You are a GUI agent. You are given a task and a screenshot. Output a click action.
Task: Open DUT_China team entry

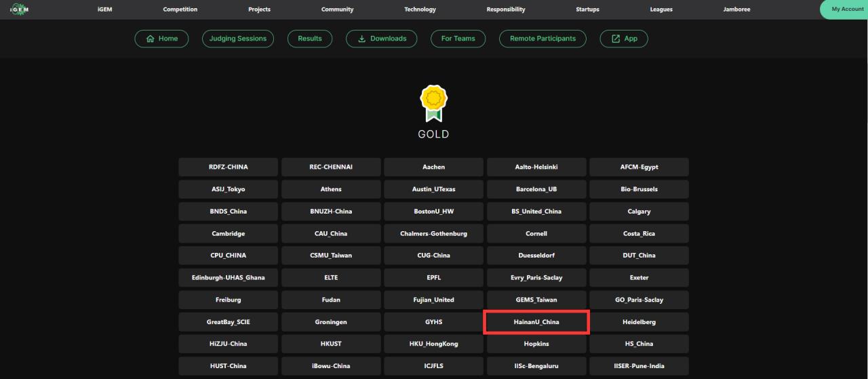pos(639,256)
